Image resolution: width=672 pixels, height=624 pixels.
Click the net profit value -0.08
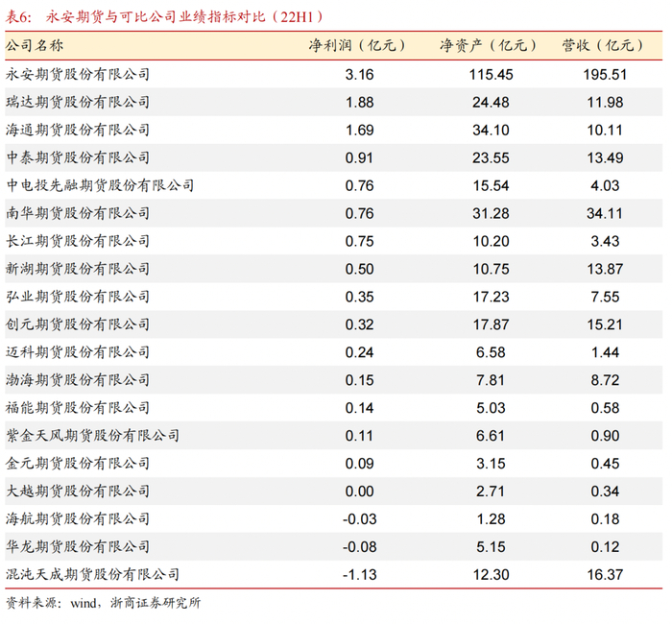tap(360, 547)
